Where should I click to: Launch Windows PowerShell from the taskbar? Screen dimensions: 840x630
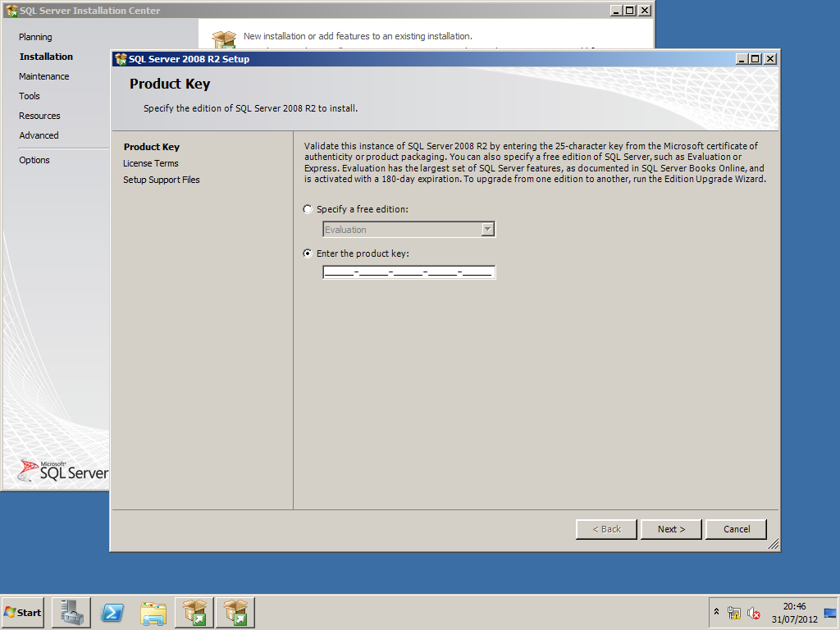click(112, 612)
